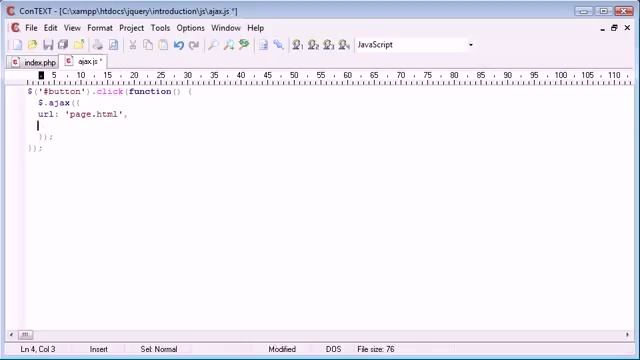Click the Print Preview icon
The image size is (640, 360).
point(113,45)
